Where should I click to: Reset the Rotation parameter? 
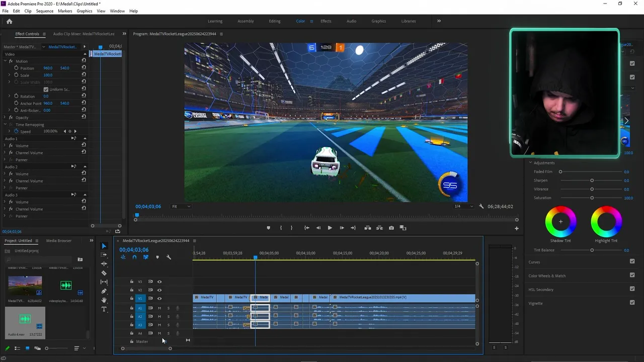point(84,96)
